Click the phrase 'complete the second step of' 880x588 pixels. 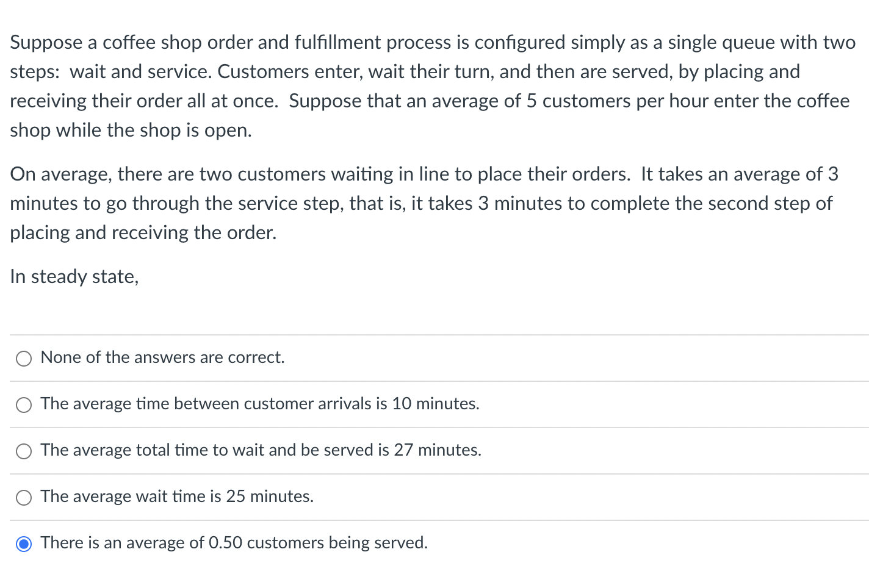711,204
